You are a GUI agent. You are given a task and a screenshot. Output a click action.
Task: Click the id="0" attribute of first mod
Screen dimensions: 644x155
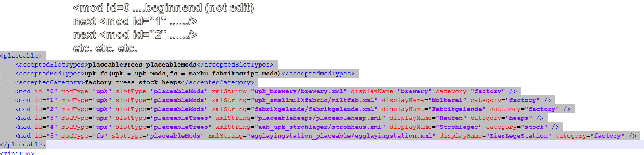coord(46,91)
